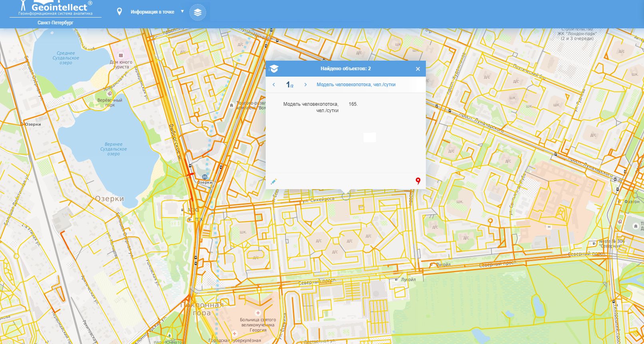Close the Найдено объектов popup
This screenshot has height=344, width=644.
pyautogui.click(x=417, y=69)
